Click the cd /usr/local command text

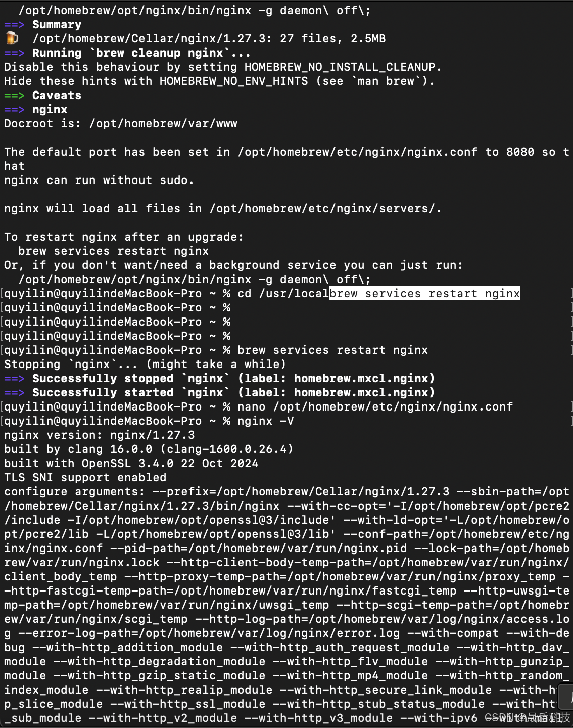tap(283, 294)
